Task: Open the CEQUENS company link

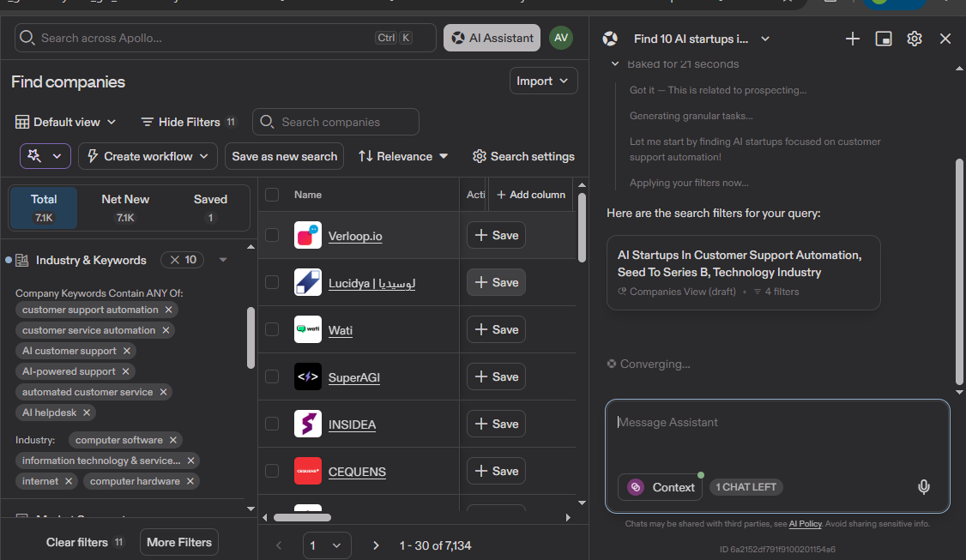Action: tap(357, 472)
